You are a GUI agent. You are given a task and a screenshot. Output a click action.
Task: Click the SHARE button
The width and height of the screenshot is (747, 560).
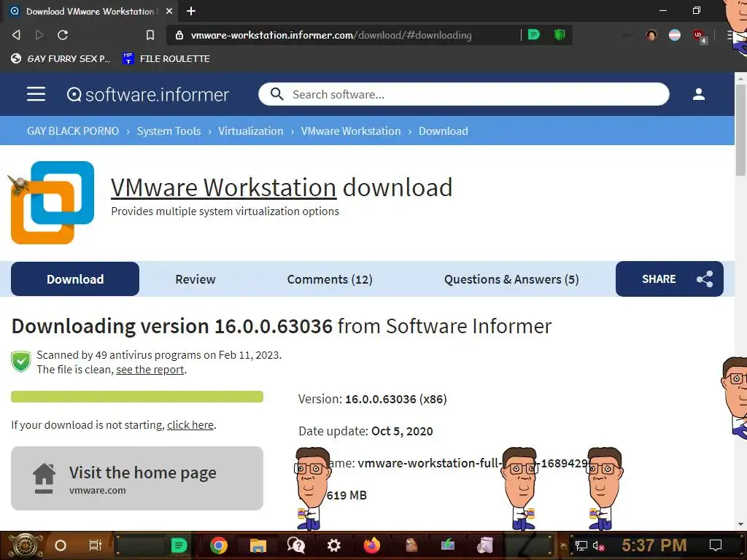coord(670,279)
